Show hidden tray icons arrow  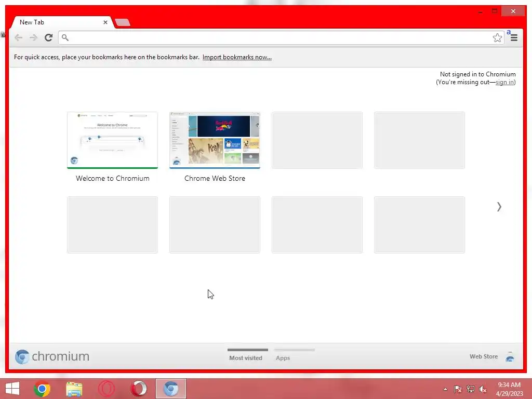pos(445,389)
